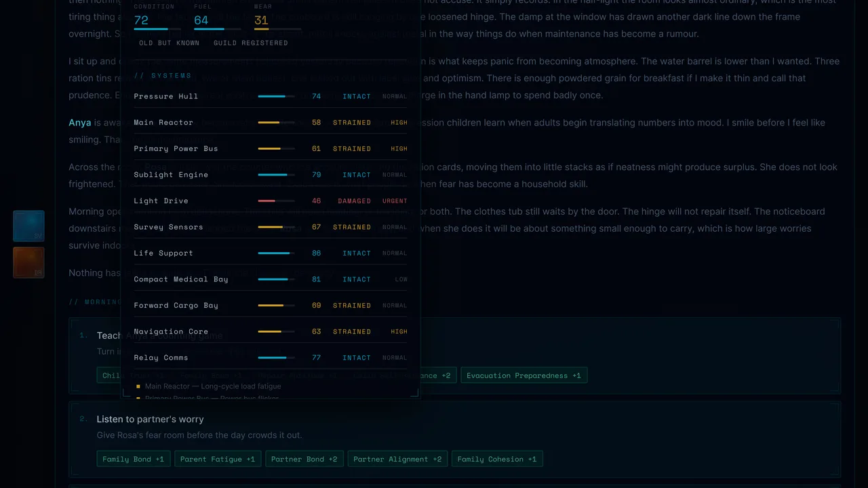Viewport: 868px width, 488px height.
Task: Select the Family Bond +1 tag under option 2
Action: [x=134, y=459]
